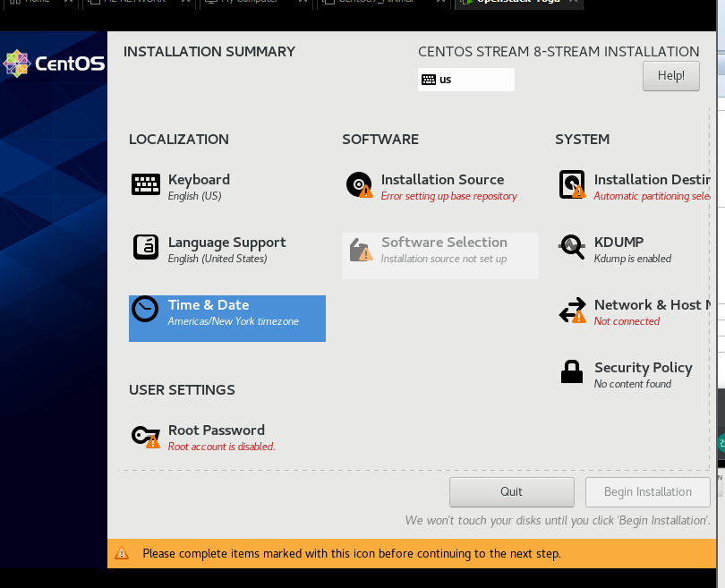725x588 pixels.
Task: Click the 'Please complete items marked' warning message
Action: (352, 553)
